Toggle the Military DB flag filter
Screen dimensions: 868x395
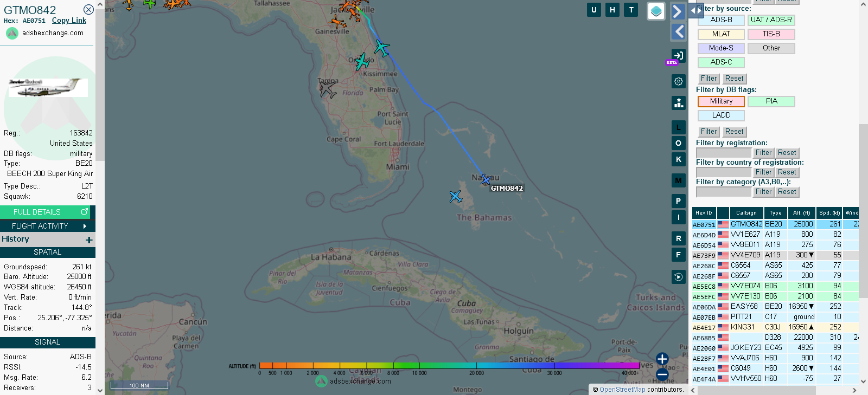tap(721, 101)
